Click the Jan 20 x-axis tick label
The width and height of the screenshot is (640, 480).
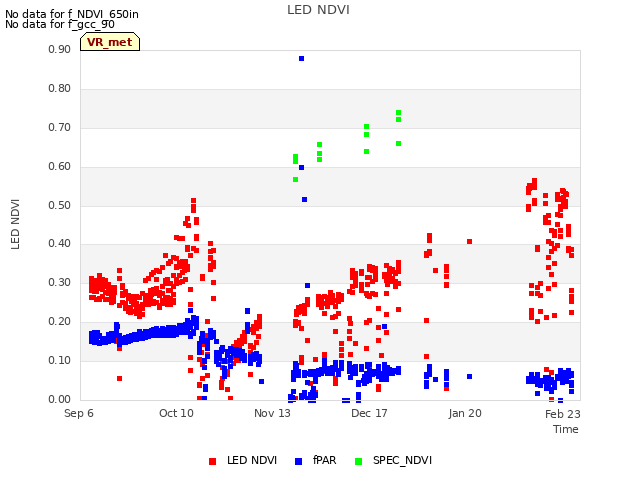[x=465, y=413]
